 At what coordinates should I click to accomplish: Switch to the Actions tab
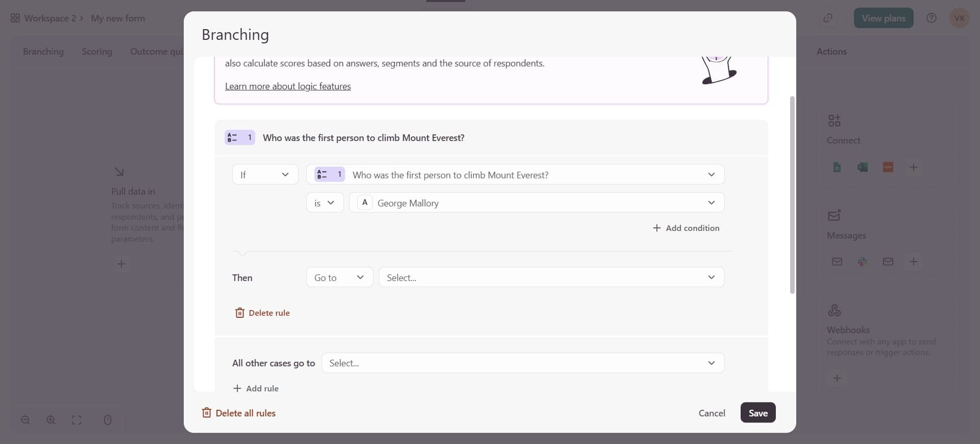pos(831,52)
